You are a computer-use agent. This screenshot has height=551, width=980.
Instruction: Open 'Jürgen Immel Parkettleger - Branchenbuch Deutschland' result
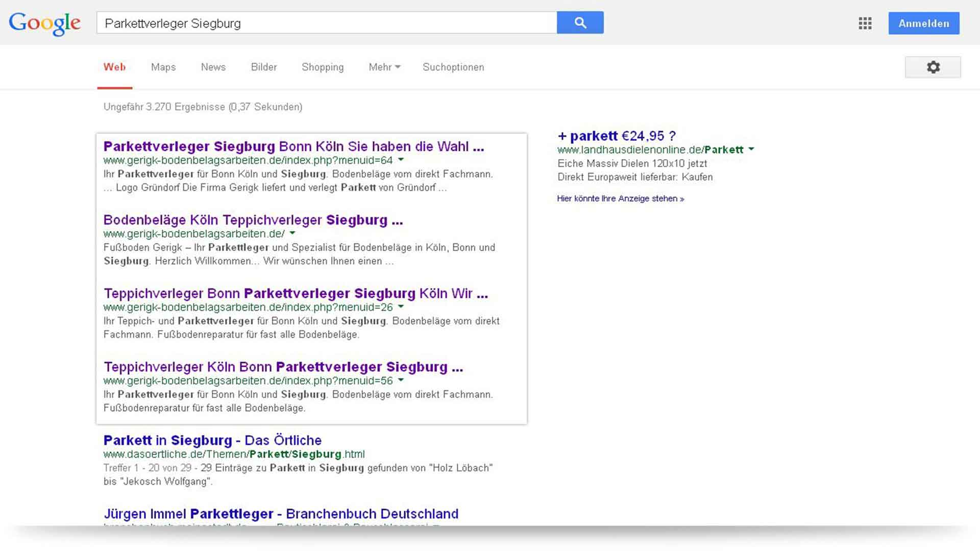(281, 514)
